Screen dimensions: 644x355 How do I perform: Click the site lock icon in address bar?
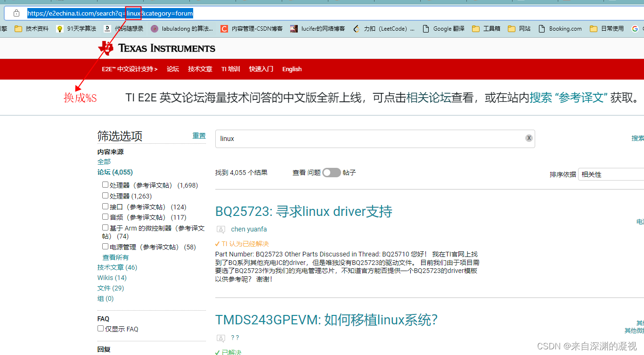pos(16,13)
